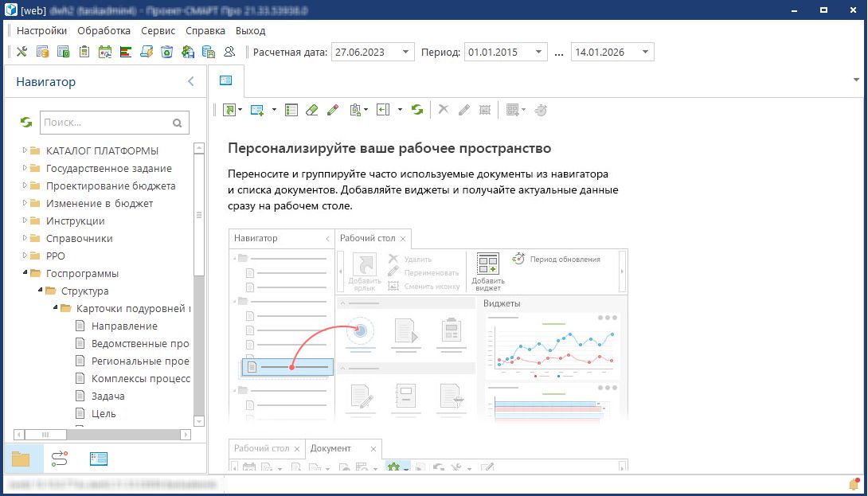
Task: Select Задача document in tree
Action: pyautogui.click(x=108, y=396)
